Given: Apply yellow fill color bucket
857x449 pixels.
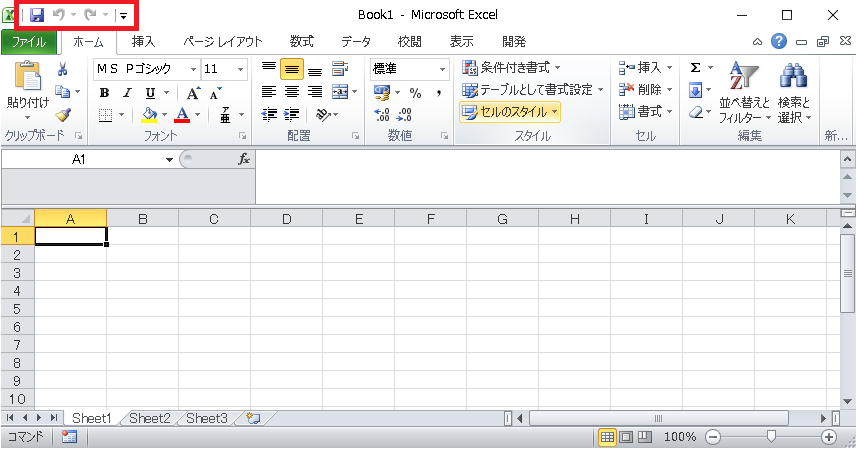Looking at the screenshot, I should (x=149, y=115).
